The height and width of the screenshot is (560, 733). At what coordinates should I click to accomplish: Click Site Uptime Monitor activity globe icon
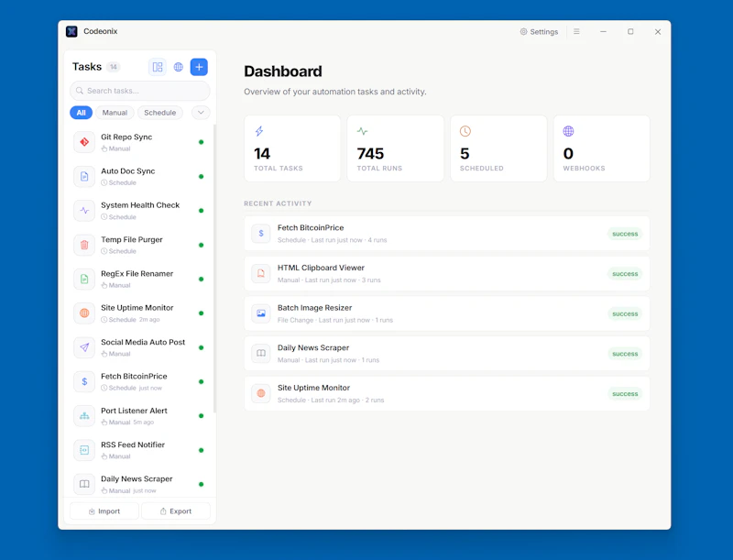click(x=261, y=393)
